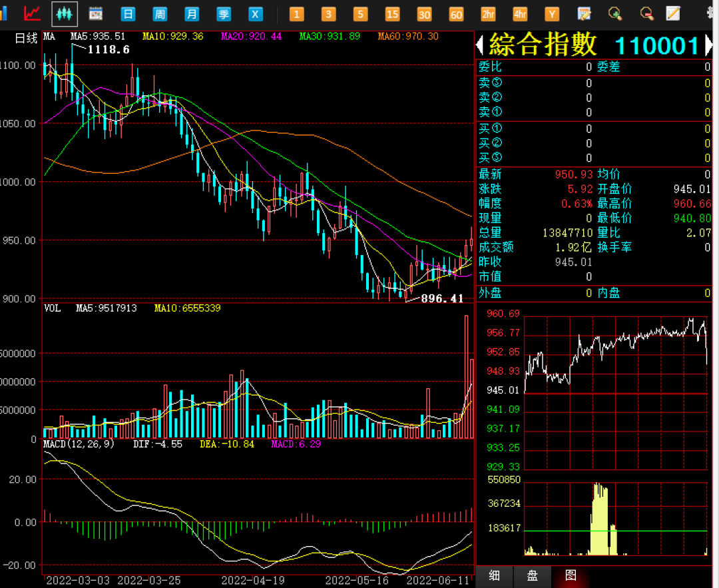Click the MA60:970.30 indicator label
The height and width of the screenshot is (588, 719).
coord(408,36)
